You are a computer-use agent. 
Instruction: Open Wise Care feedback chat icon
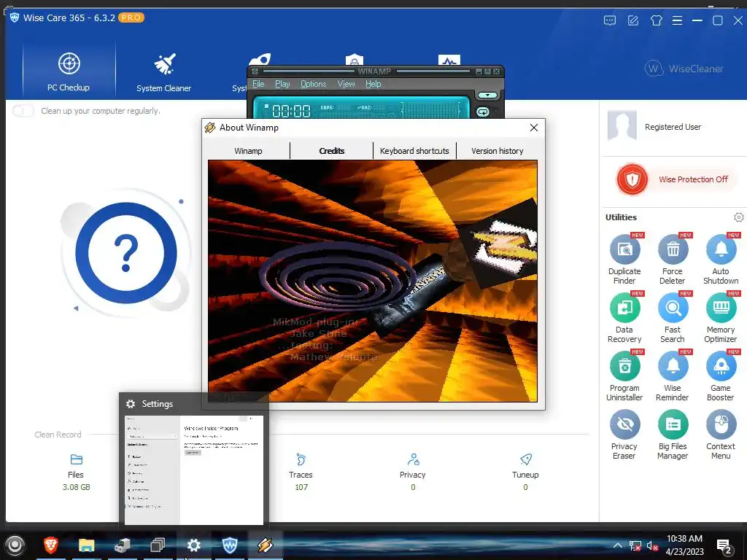tap(609, 20)
